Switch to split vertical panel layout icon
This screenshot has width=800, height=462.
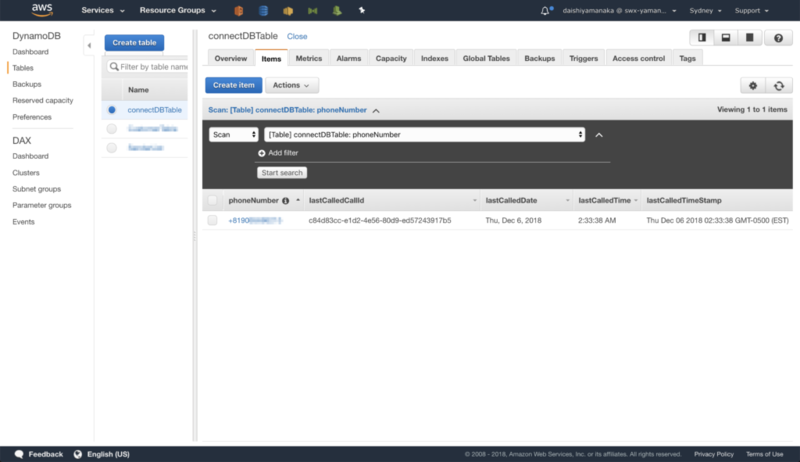(x=702, y=37)
